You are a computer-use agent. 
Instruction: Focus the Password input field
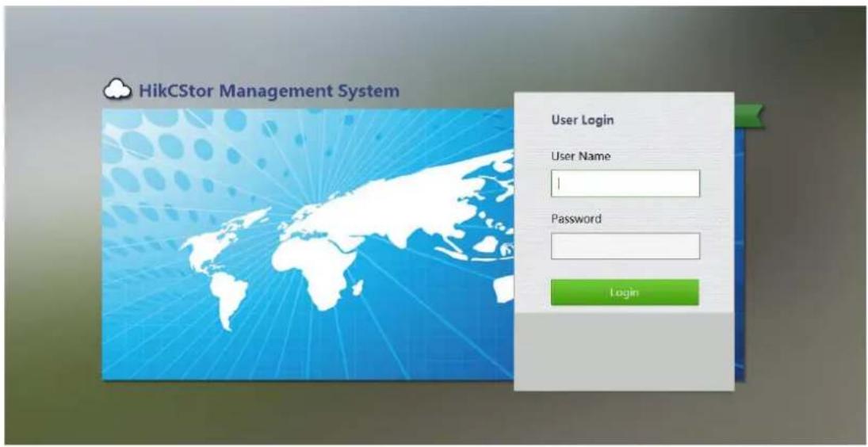tap(625, 246)
